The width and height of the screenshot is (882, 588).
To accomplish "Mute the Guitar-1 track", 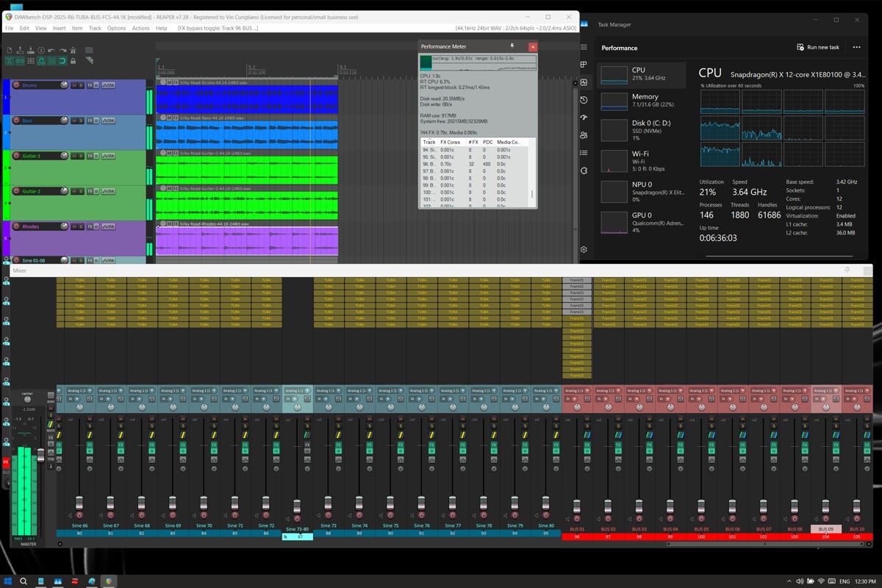I will pos(73,156).
